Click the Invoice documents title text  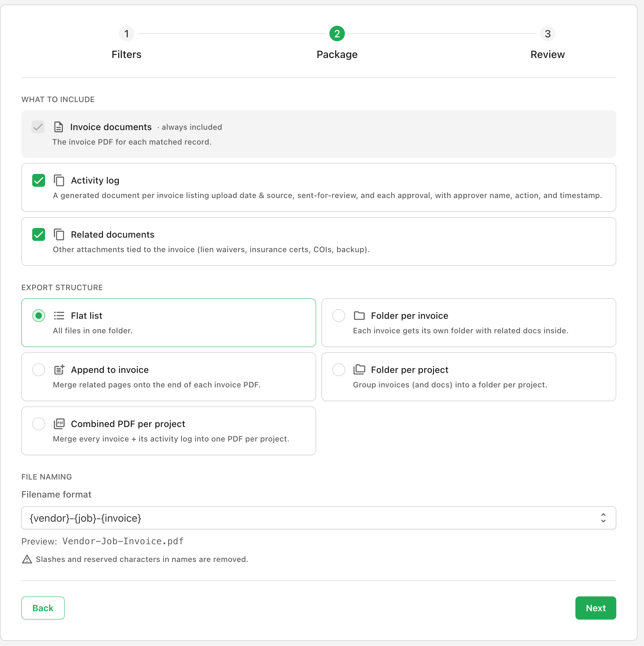[x=111, y=127]
